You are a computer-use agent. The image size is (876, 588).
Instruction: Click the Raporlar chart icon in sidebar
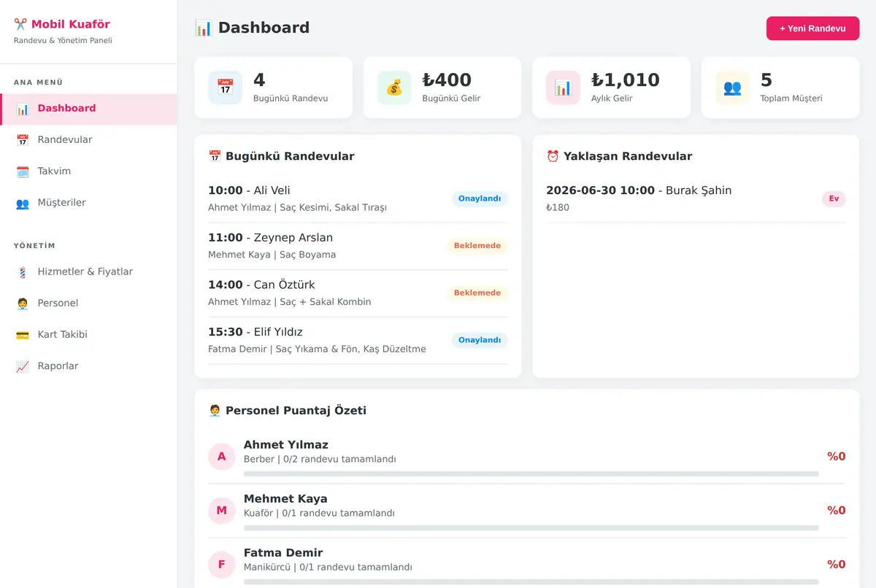pos(23,367)
